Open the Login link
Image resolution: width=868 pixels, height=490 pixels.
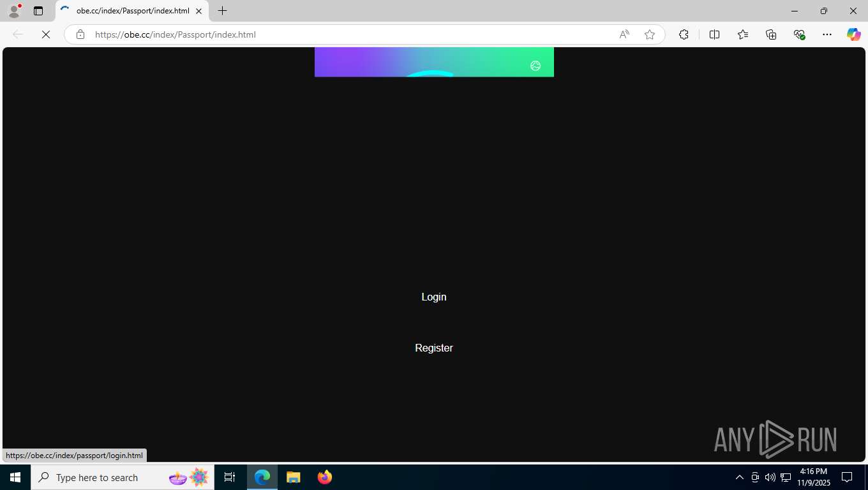tap(434, 297)
